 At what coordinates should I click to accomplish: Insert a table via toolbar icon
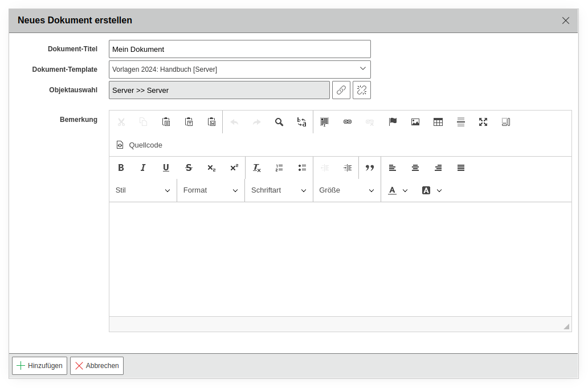pos(438,122)
